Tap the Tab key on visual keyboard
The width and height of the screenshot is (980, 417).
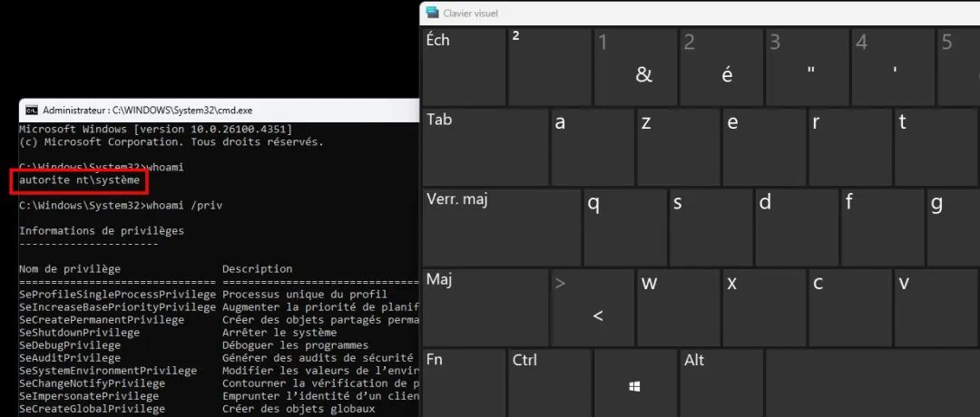tap(485, 148)
